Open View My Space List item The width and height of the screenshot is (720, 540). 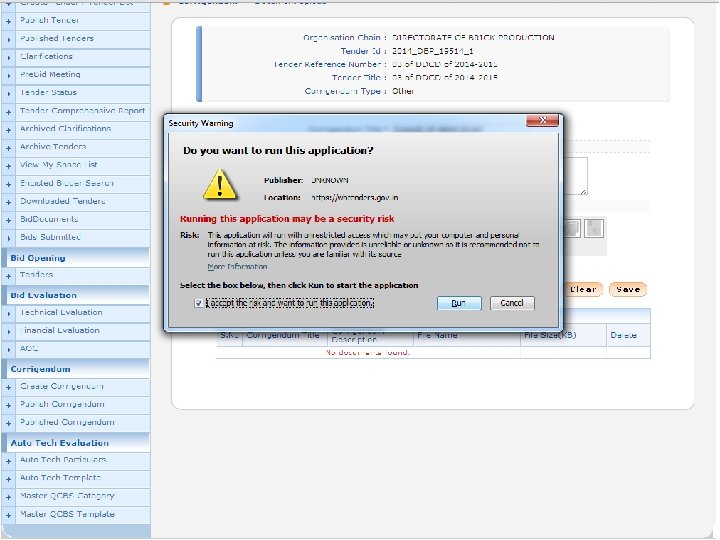point(58,164)
